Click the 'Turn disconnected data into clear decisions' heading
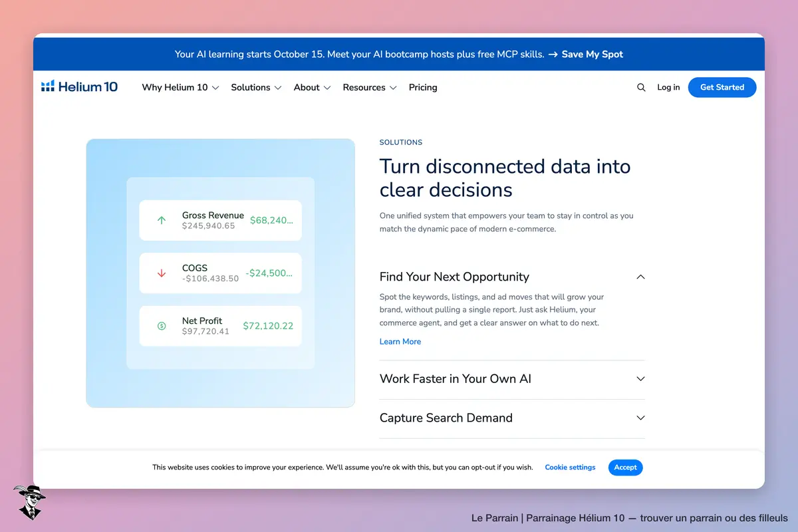The width and height of the screenshot is (798, 532). pos(505,178)
